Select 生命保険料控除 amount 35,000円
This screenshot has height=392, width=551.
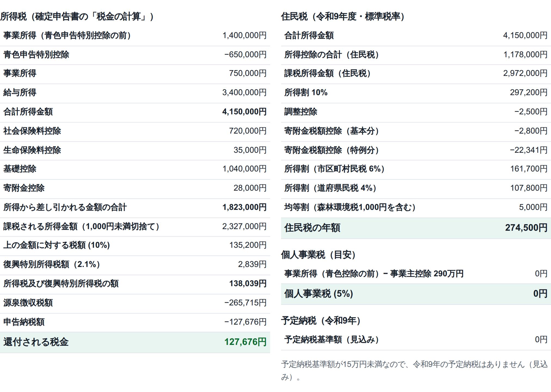point(250,150)
